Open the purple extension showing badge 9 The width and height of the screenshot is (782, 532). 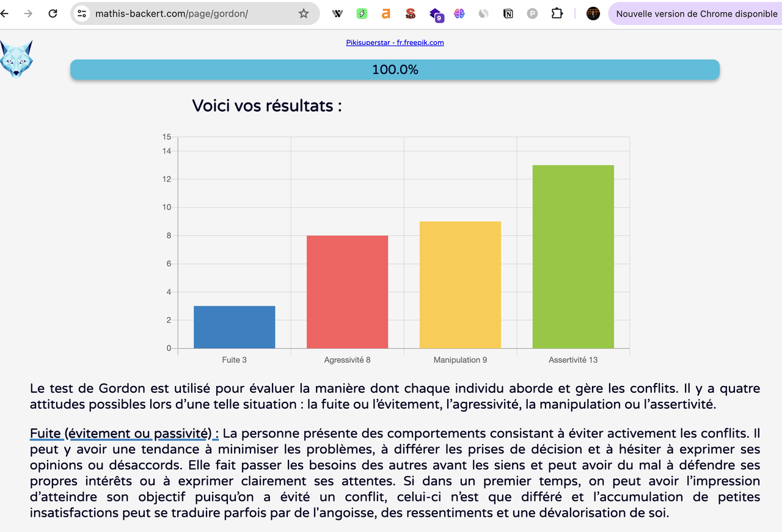click(x=436, y=13)
